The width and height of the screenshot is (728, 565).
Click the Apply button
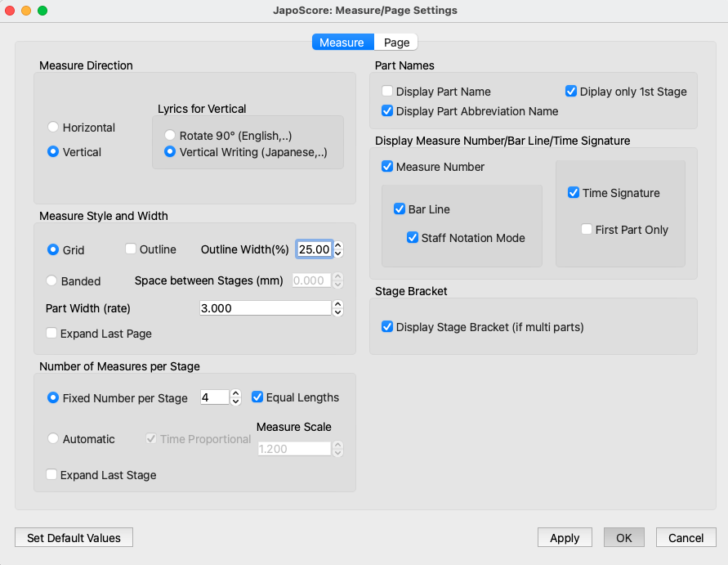click(565, 538)
